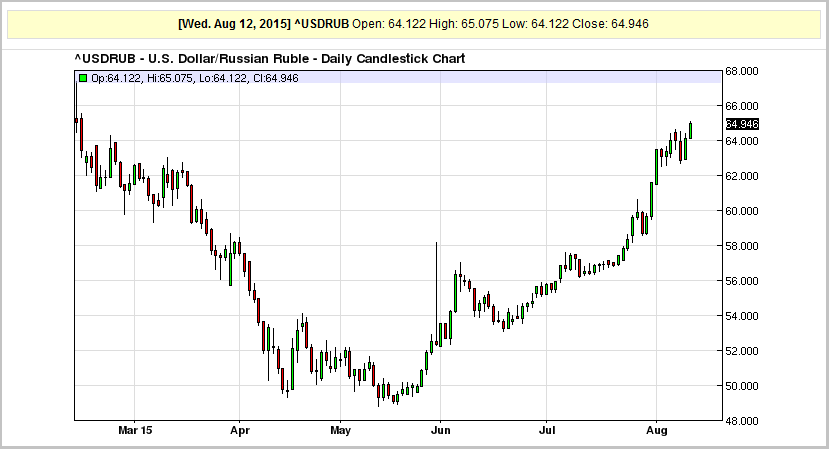Image resolution: width=829 pixels, height=449 pixels.
Task: Click the tall early-June spike candlestick
Action: coord(436,294)
